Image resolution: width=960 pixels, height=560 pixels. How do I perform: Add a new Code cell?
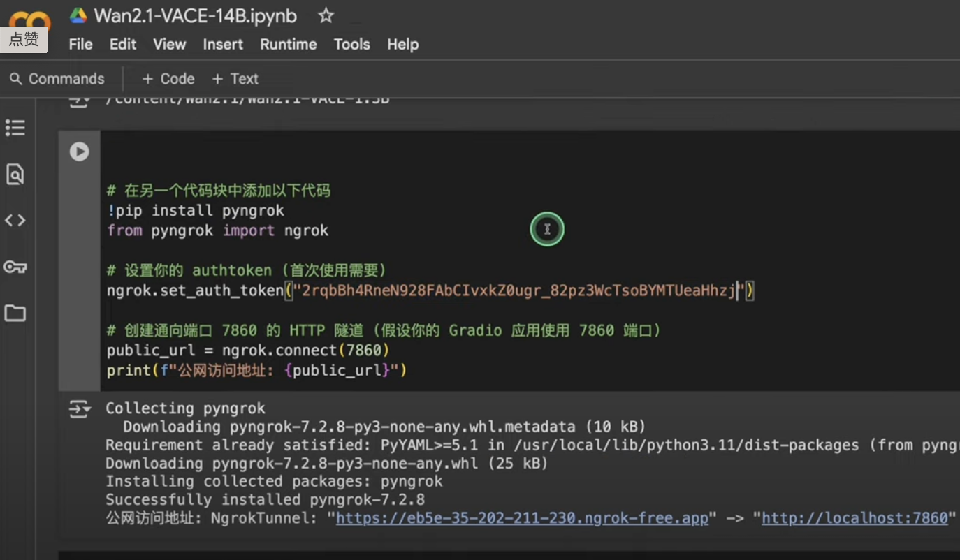tap(168, 79)
